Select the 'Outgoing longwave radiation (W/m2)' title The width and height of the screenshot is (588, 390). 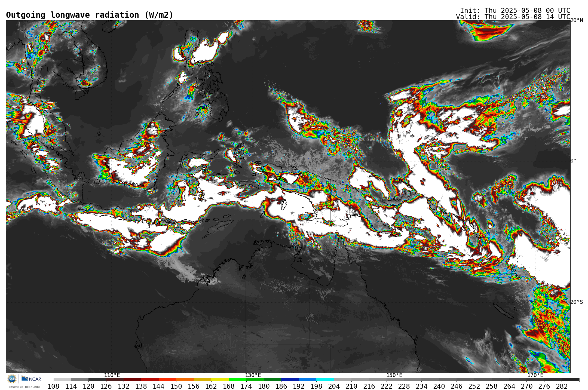click(x=90, y=15)
